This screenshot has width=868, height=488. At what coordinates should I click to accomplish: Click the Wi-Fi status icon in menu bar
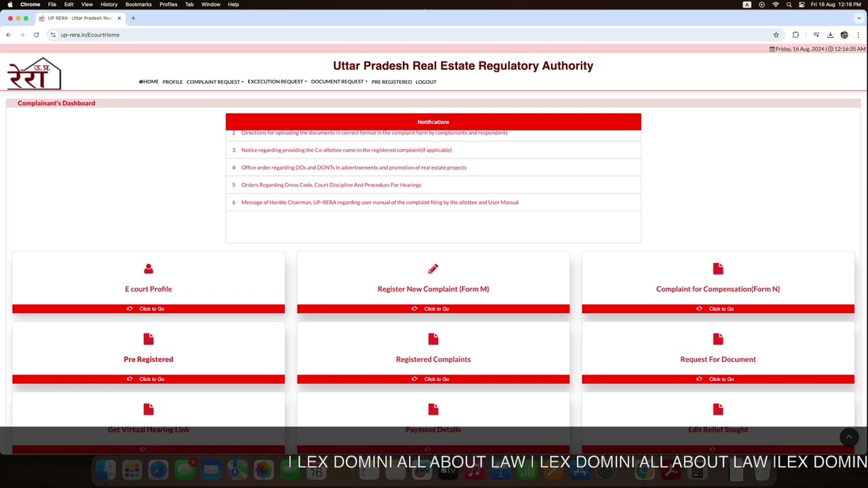[776, 4]
